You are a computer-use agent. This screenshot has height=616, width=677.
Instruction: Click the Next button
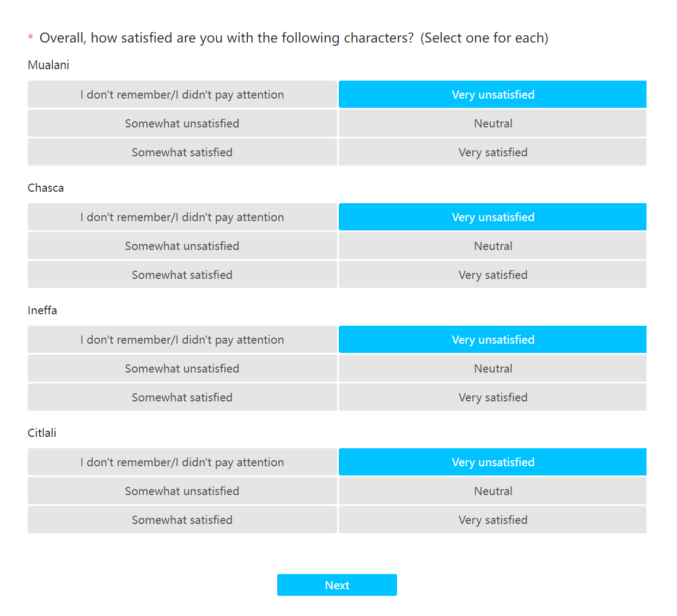tap(337, 585)
